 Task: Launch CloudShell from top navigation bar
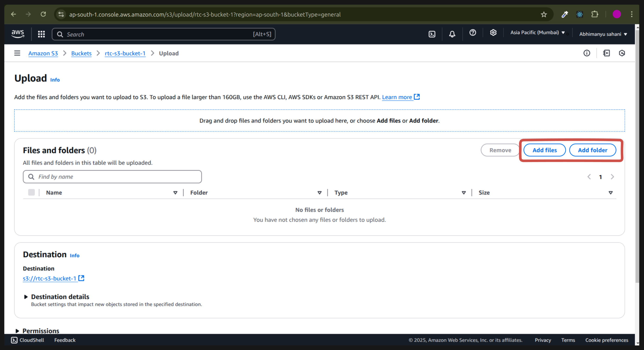pos(432,34)
